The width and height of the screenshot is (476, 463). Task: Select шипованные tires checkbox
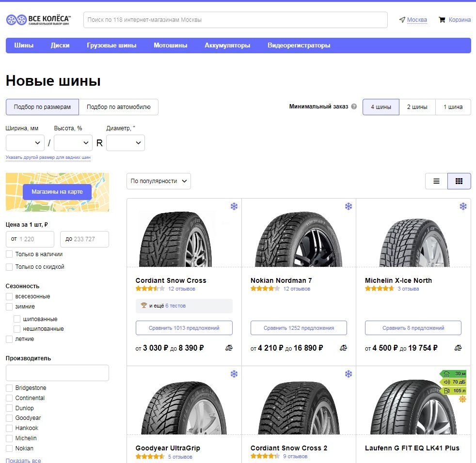tap(17, 319)
